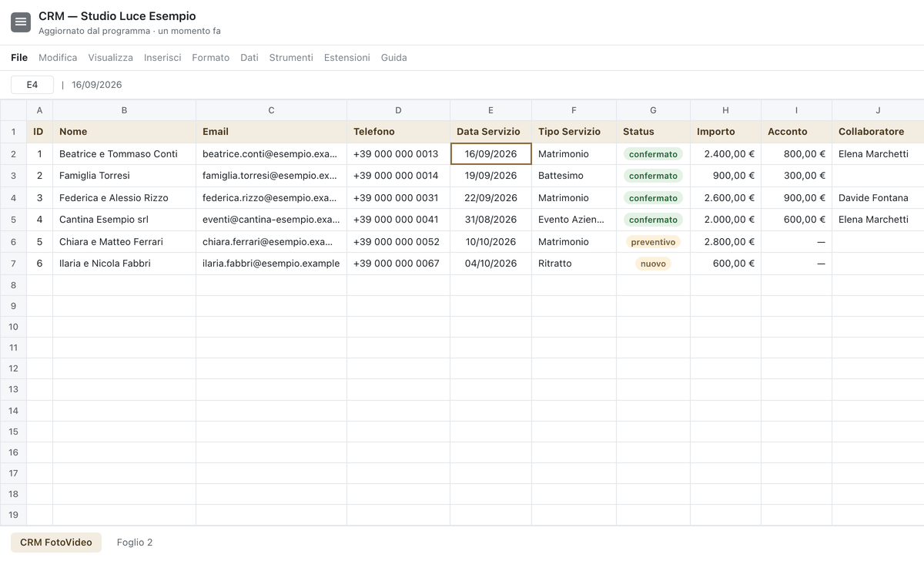This screenshot has width=924, height=578.
Task: Open the File menu
Action: click(x=19, y=58)
